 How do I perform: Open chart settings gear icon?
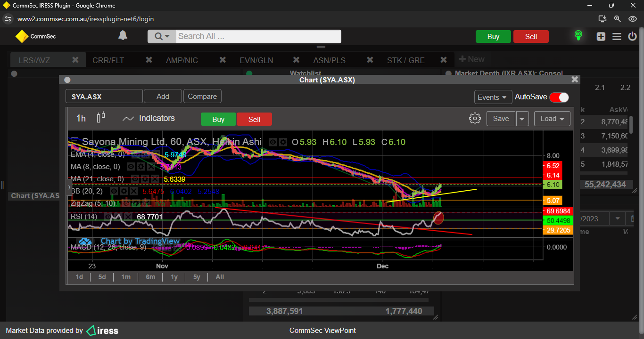[475, 119]
